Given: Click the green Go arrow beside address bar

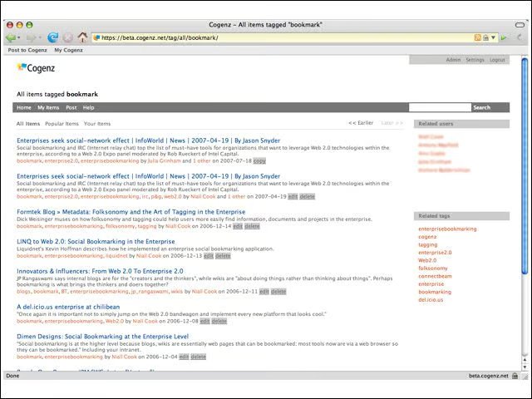Looking at the screenshot, I should [504, 37].
